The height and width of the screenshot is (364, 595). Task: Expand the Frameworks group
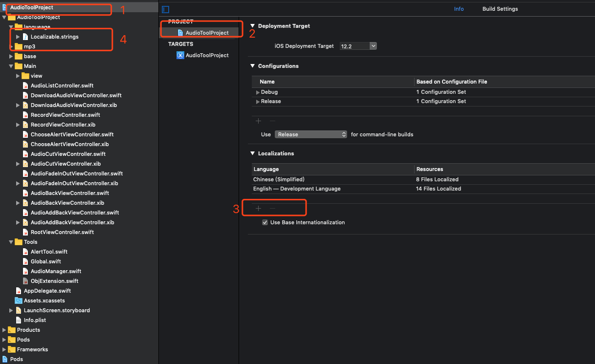point(4,349)
